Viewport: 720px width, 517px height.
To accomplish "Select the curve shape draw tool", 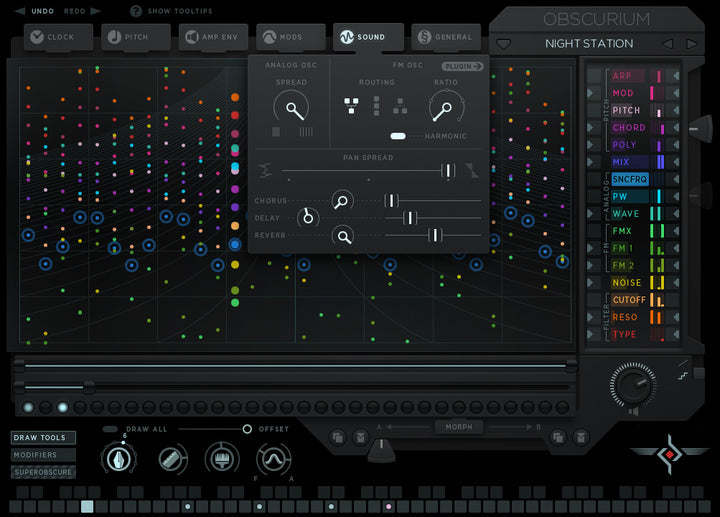I will tap(274, 459).
